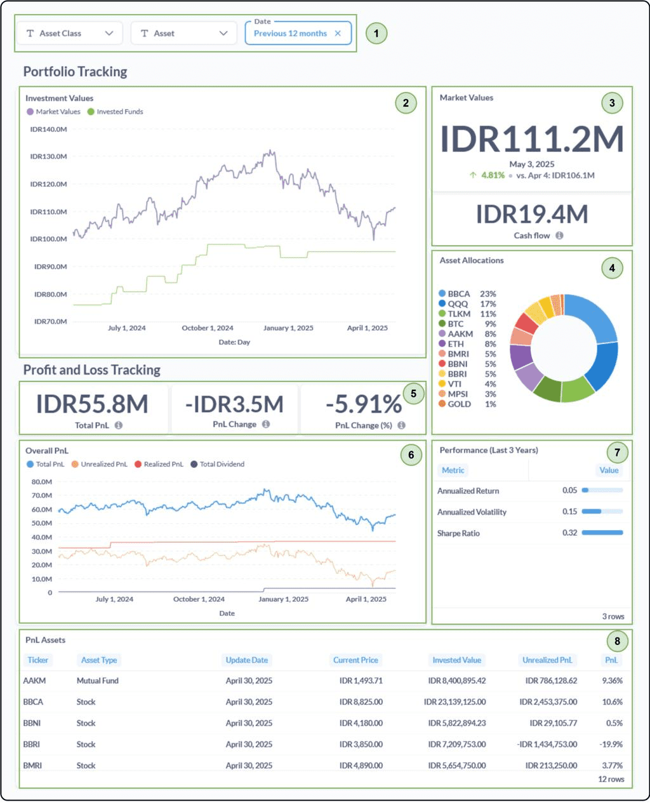Click the Sharpe Ratio metric row label
650x812 pixels.
[458, 533]
